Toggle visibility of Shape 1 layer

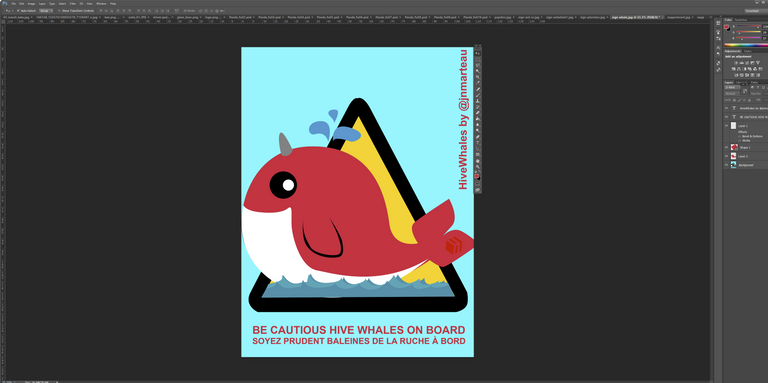[x=726, y=147]
